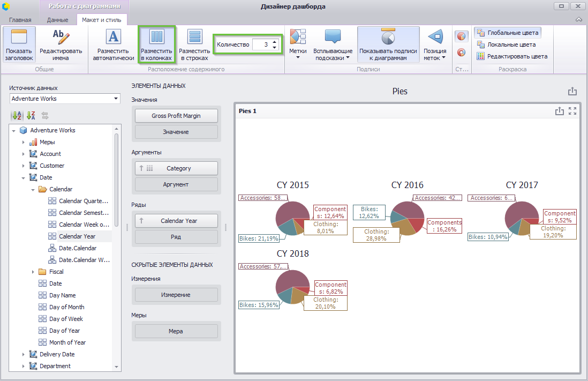Select the pie chart style icon
The width and height of the screenshot is (588, 381).
(461, 36)
